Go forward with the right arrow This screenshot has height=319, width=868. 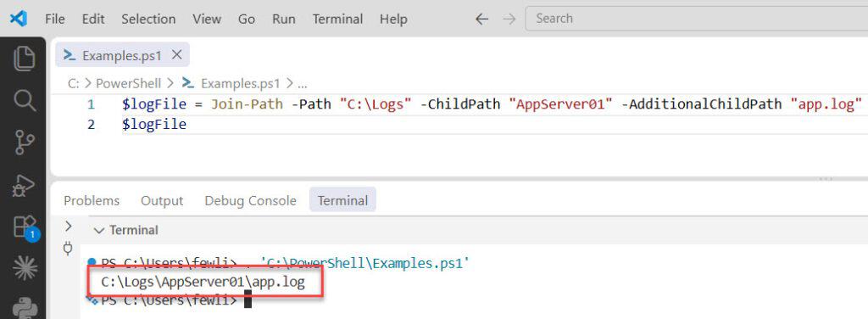509,19
